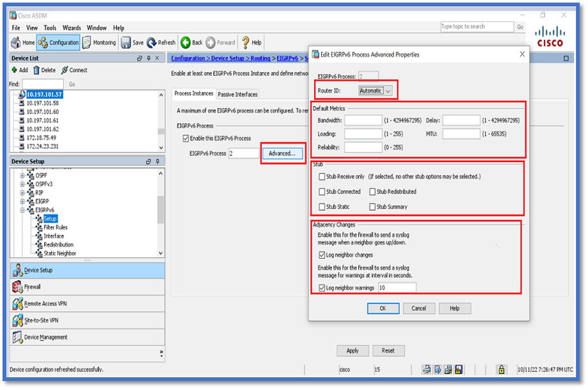588x390 pixels.
Task: Check Stub Static option
Action: [x=322, y=207]
